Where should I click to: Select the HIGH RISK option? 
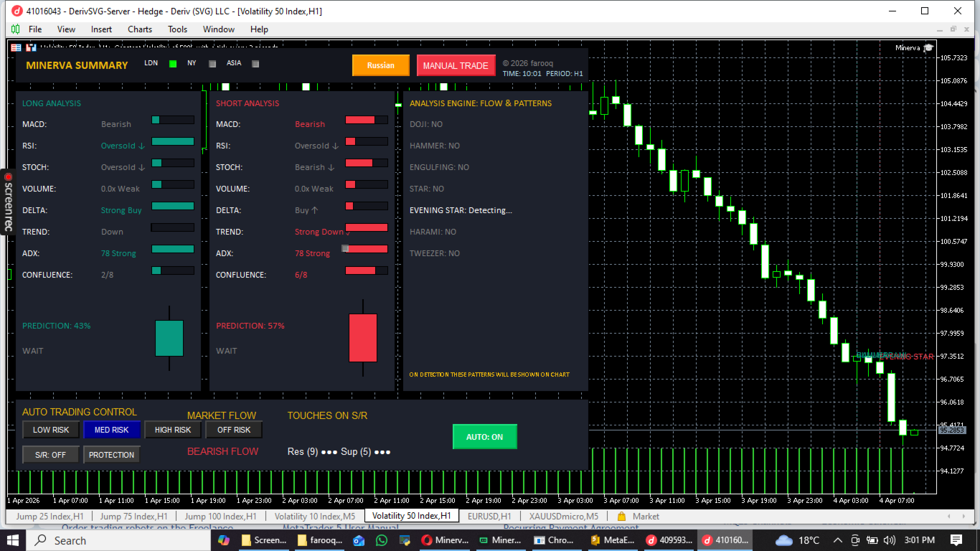(x=172, y=430)
